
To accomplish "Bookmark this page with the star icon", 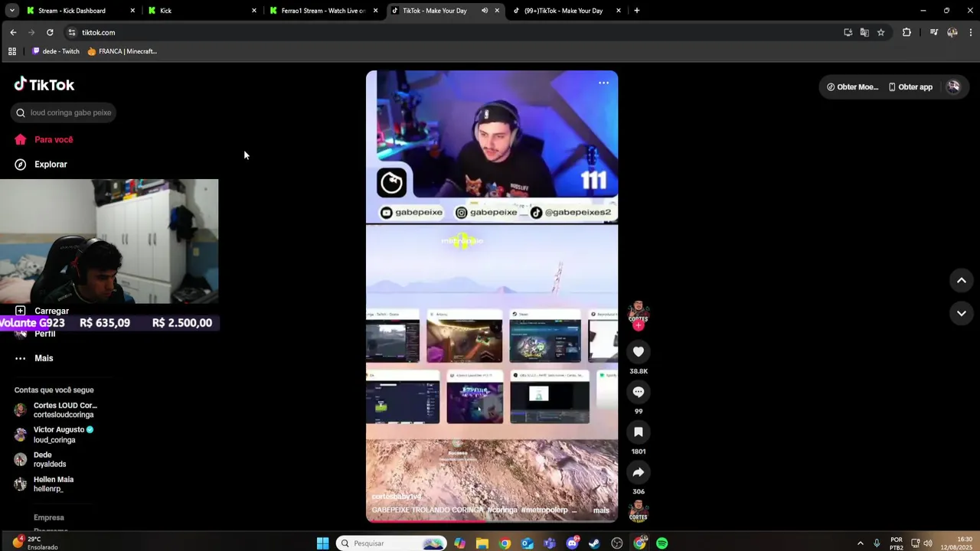I will [880, 32].
